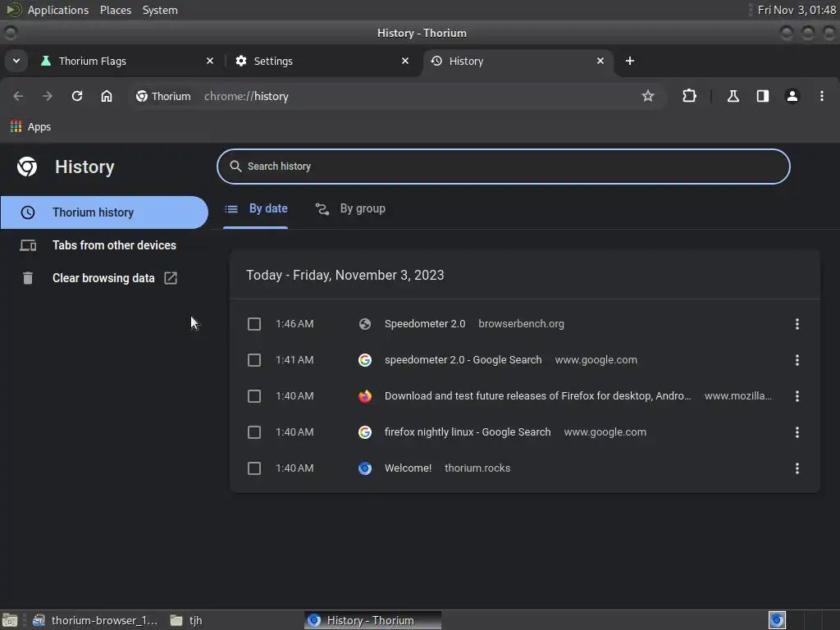Click the back navigation arrow
The image size is (840, 630).
(x=18, y=96)
